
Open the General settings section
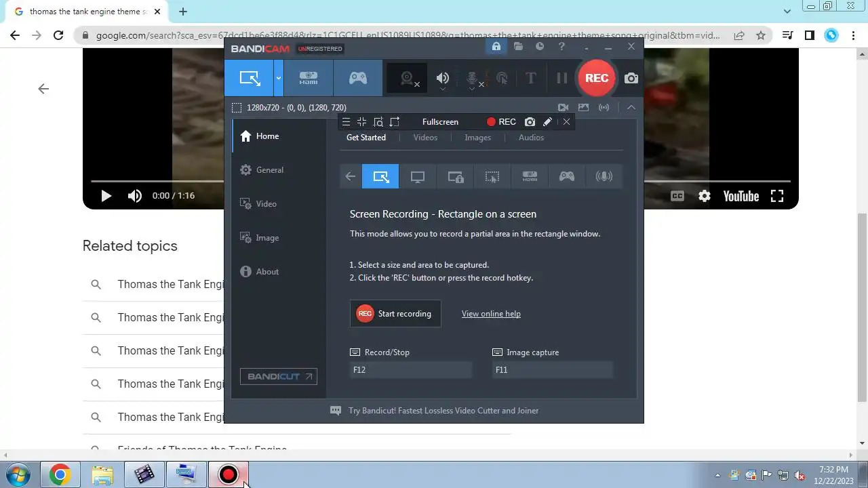tap(279, 170)
